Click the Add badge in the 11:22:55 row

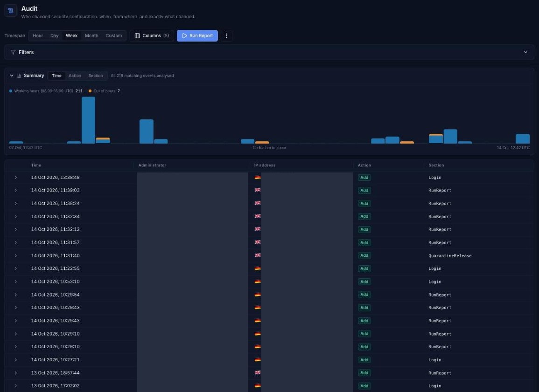pyautogui.click(x=364, y=268)
